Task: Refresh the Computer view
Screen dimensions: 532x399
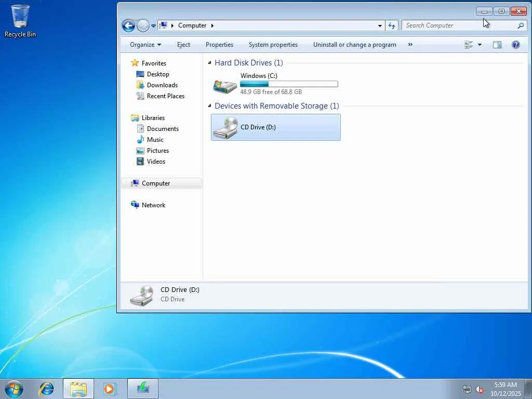Action: tap(392, 25)
